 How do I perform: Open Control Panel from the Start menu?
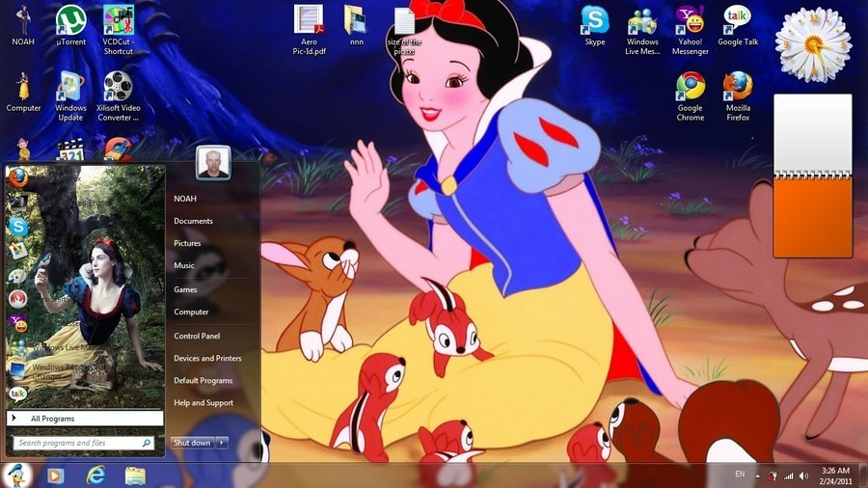click(197, 336)
